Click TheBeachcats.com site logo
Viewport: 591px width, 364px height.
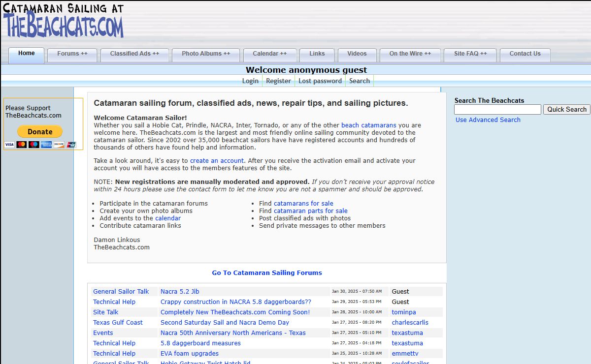coord(63,21)
